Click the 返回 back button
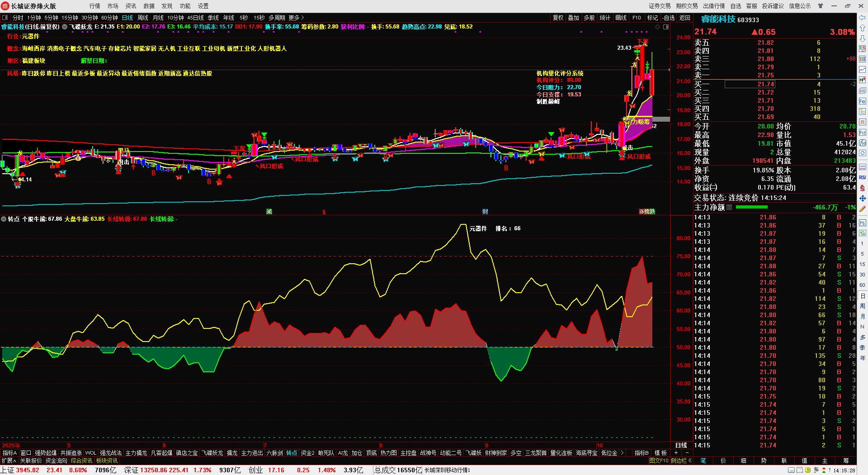The height and width of the screenshot is (475, 868). tap(685, 18)
